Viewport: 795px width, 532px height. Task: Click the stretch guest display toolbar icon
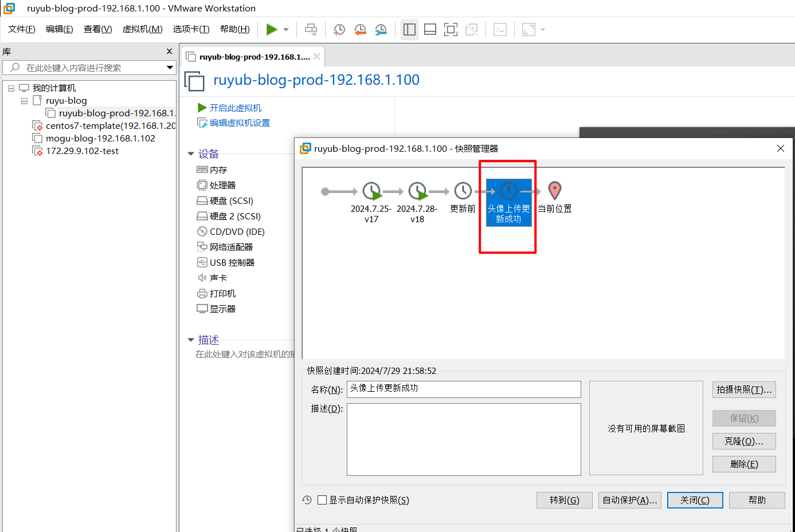tap(528, 29)
